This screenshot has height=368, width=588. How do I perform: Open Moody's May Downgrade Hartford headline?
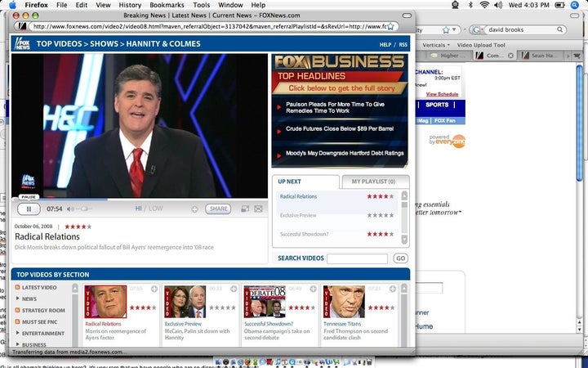click(x=345, y=153)
